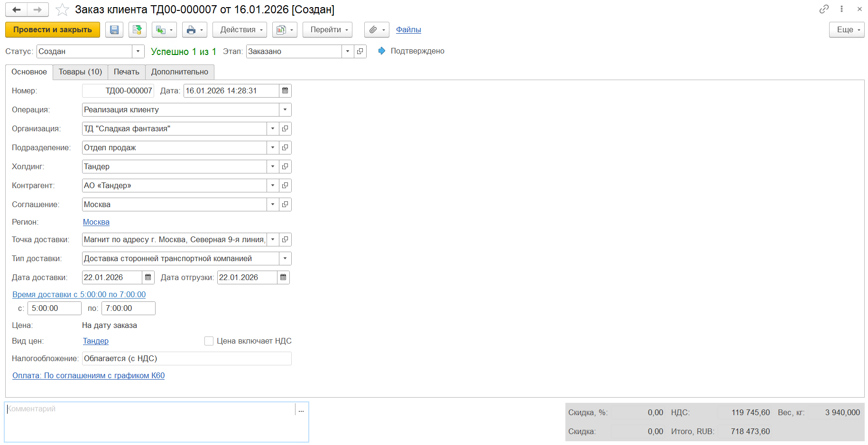Screen dimensions: 868x445
Task: Open the Контрагент record with open button
Action: pos(285,186)
